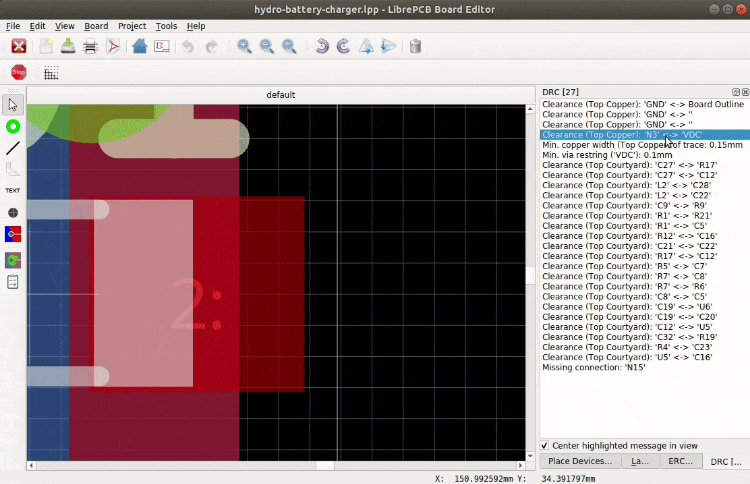Click the Export PDF icon
Screen dimensions: 750x484
114,46
